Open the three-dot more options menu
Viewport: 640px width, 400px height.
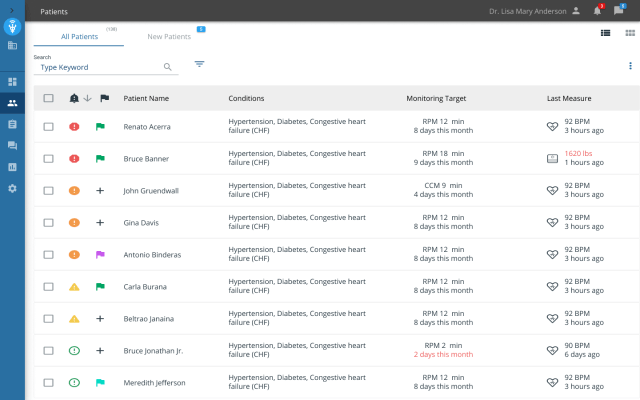point(630,66)
